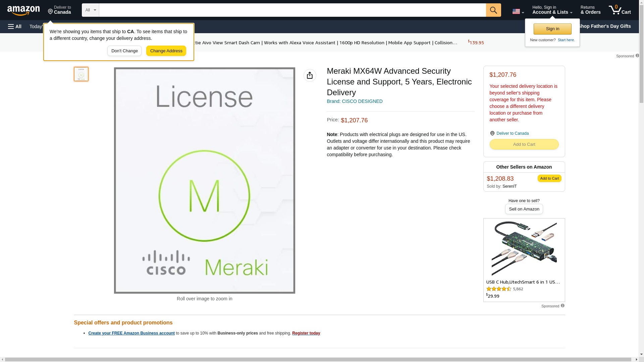Click the Change Address button
This screenshot has width=644, height=362.
166,51
